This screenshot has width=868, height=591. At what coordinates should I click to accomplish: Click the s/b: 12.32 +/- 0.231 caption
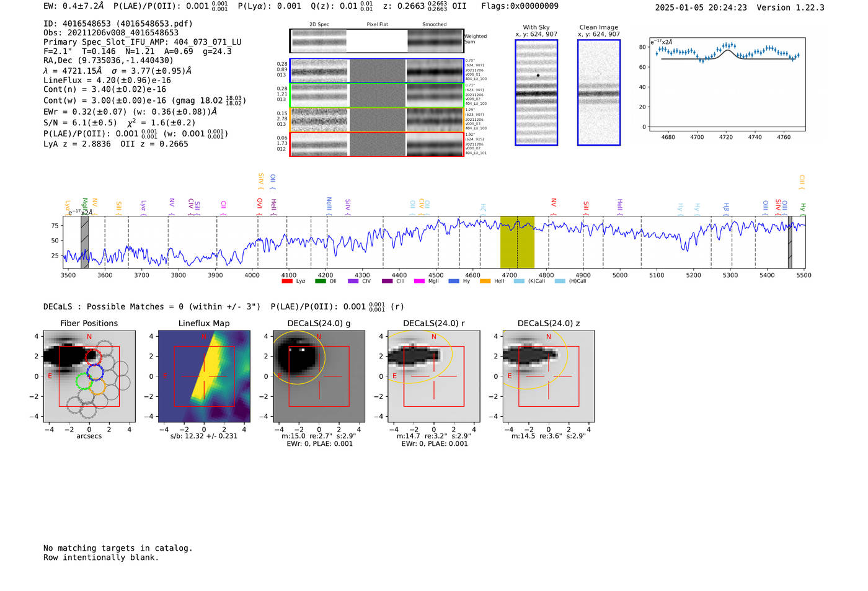coord(204,436)
